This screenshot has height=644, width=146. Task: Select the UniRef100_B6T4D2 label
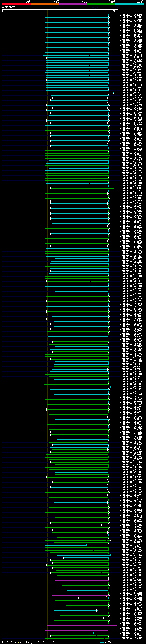point(131,75)
